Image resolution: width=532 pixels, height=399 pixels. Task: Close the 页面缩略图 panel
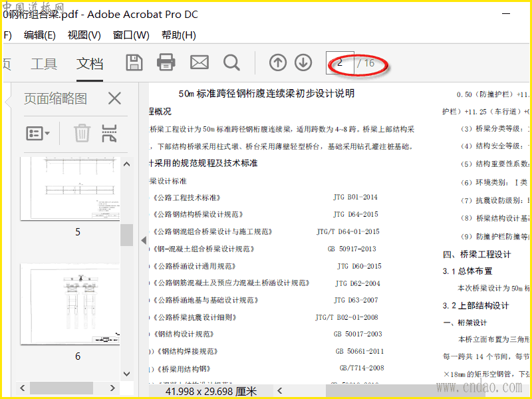click(x=114, y=98)
